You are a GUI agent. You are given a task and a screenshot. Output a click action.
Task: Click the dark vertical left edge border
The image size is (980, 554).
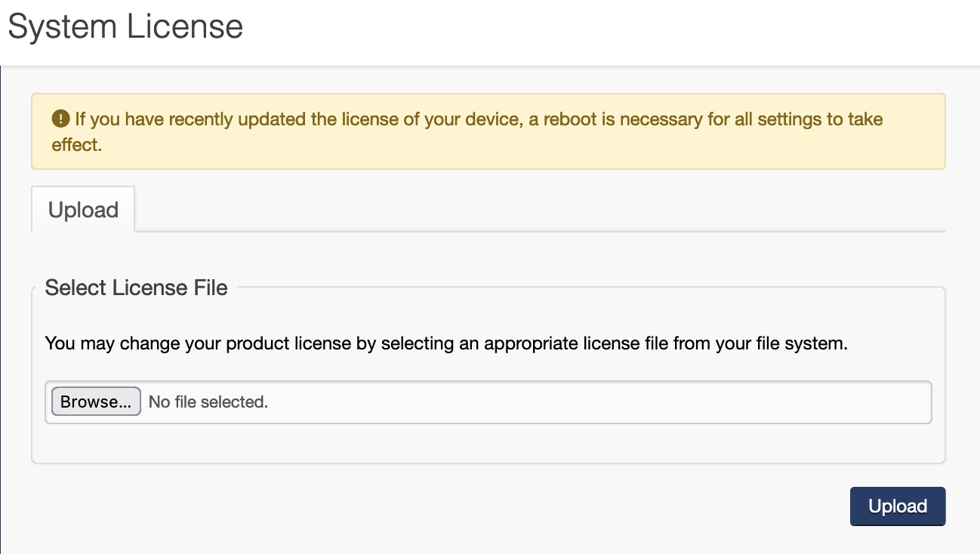[x=1, y=302]
